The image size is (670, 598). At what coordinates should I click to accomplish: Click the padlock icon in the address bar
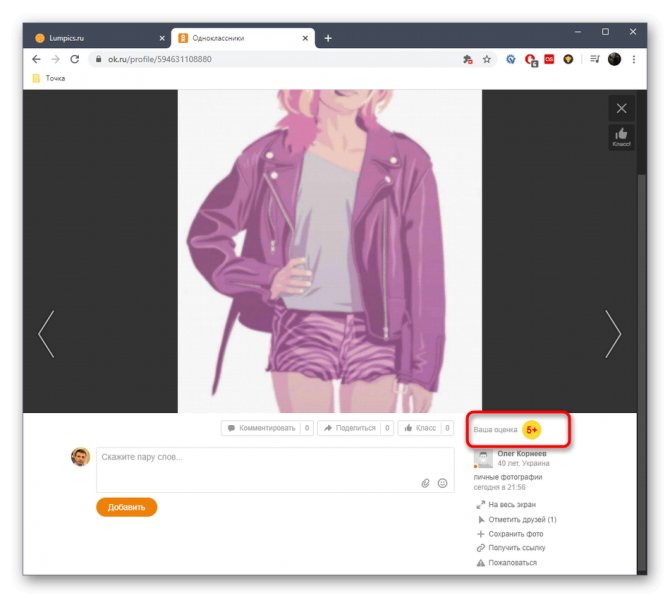tap(99, 59)
